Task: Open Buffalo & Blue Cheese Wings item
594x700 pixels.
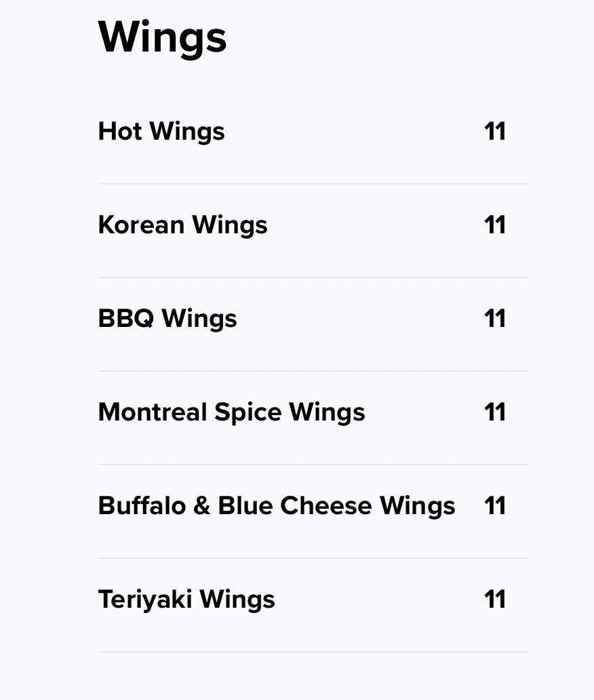Action: pyautogui.click(x=276, y=505)
